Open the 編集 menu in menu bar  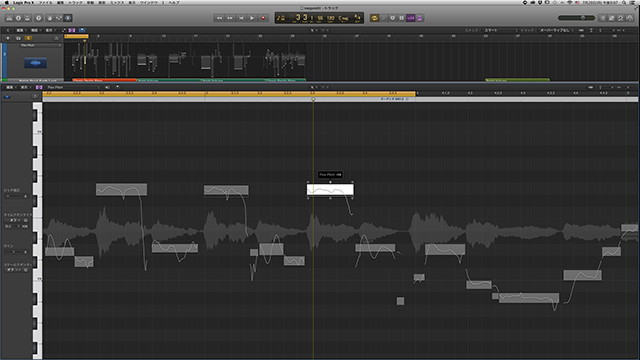point(60,2)
